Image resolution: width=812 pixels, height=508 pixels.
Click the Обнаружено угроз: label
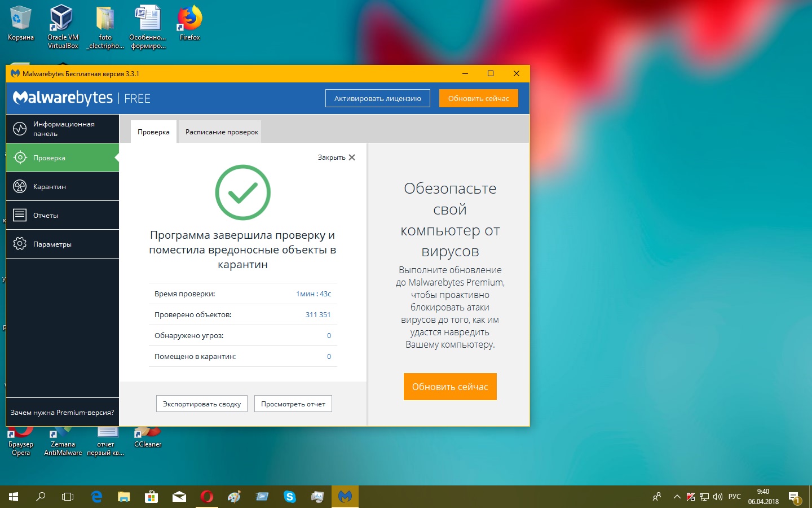pos(189,335)
